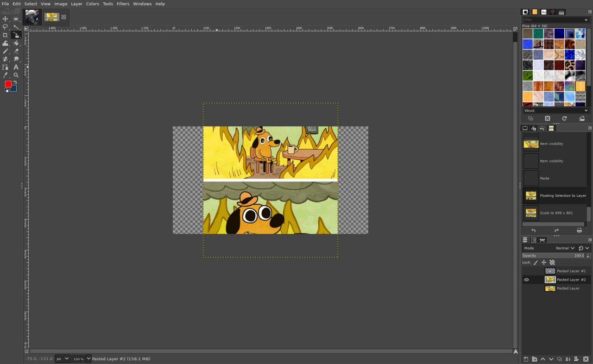Viewport: 593px width, 364px height.
Task: Select the leopard print pattern
Action: pyautogui.click(x=570, y=65)
